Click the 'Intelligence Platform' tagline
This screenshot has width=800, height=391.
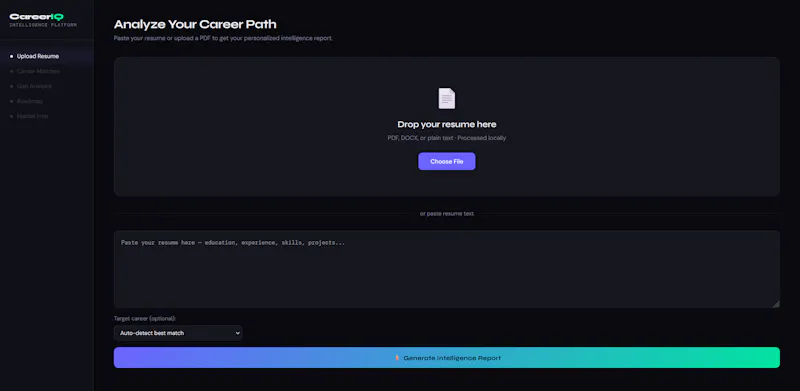click(x=43, y=25)
